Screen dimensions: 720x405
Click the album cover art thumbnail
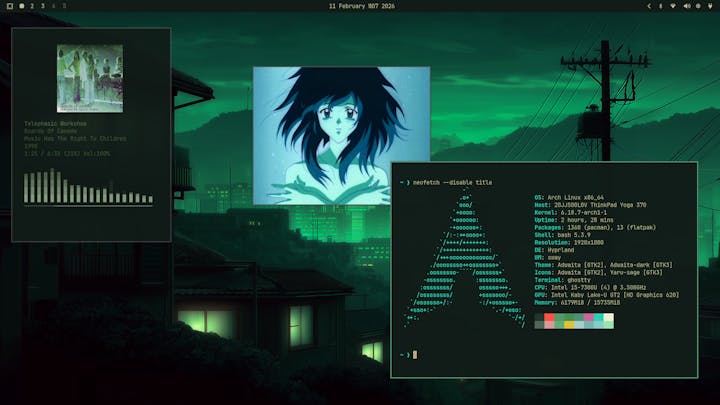click(90, 78)
